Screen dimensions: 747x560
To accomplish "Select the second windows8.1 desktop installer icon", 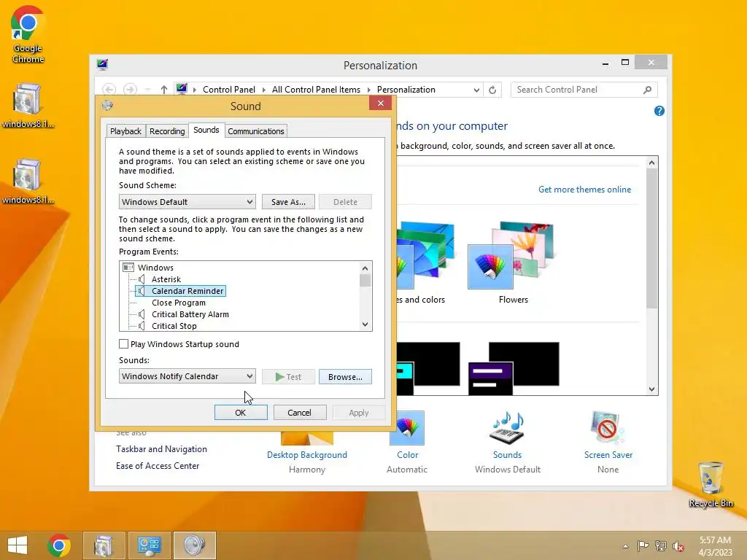I will point(28,181).
